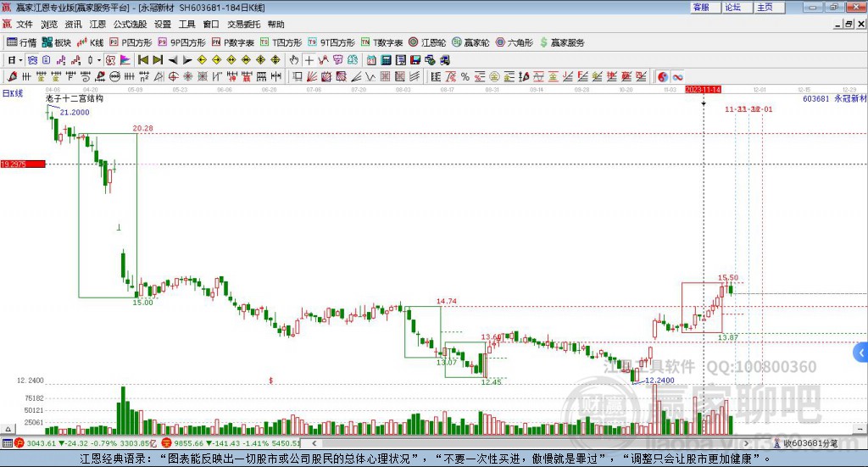
Task: Step chart back with black left arrow
Action: 173,60
